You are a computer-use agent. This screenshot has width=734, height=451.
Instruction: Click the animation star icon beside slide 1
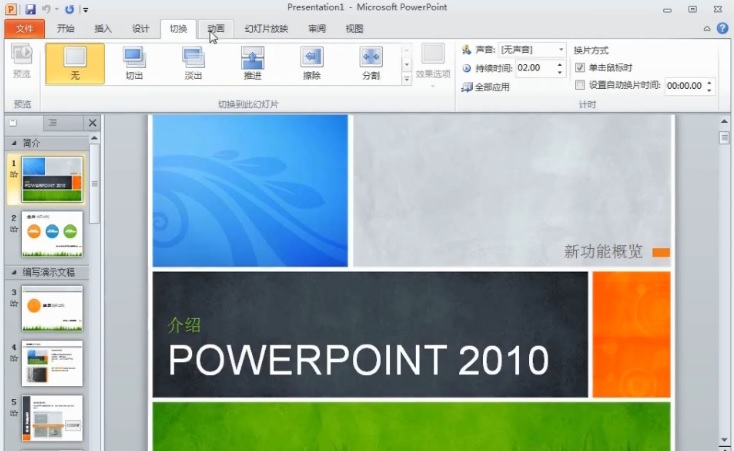14,174
